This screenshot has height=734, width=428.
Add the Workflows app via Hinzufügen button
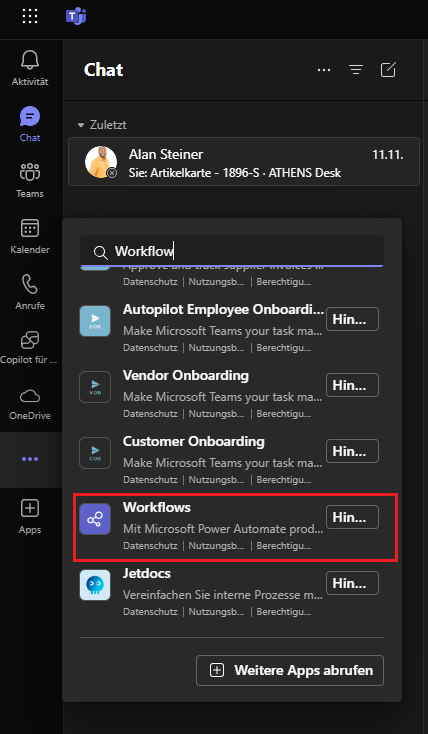click(352, 517)
